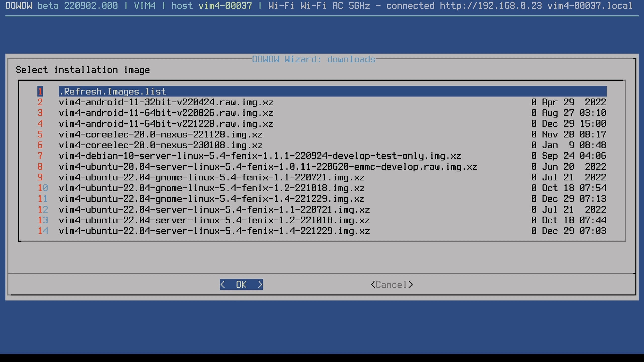Choose vim4-android-11-64bit-v220826 raw image
This screenshot has width=644, height=362.
pos(166,113)
